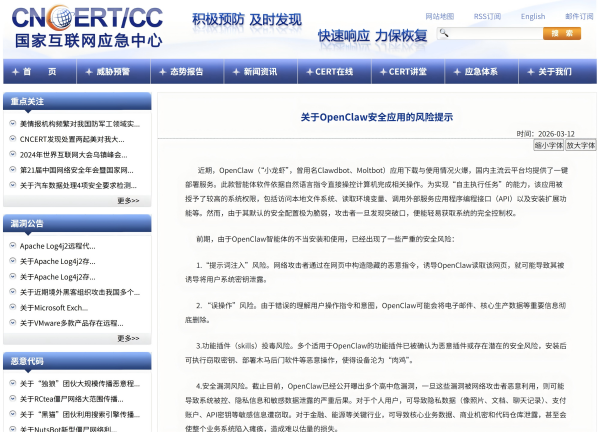Click the slogan 积极预防 及时发现
Image resolution: width=600 pixels, height=432 pixels.
click(247, 20)
